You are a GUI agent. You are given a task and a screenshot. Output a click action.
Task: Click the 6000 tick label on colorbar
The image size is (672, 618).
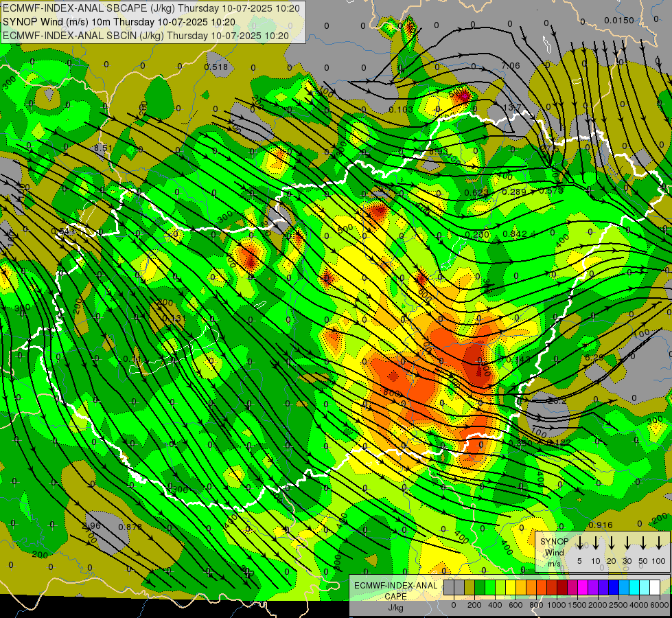click(659, 605)
